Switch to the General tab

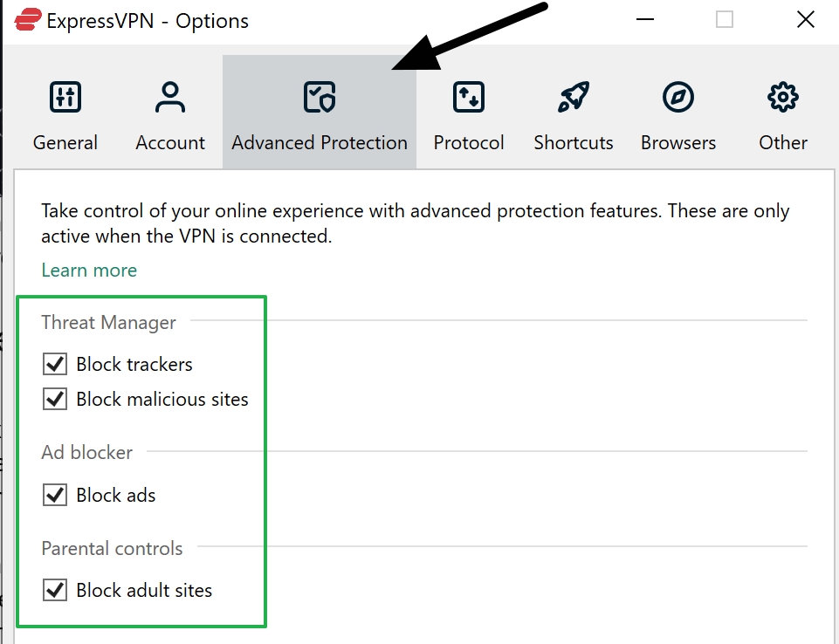coord(65,142)
